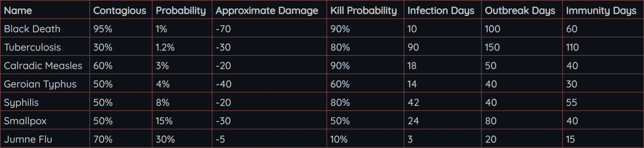Image resolution: width=644 pixels, height=148 pixels.
Task: Select the Jumne Flu name cell
Action: [28, 139]
